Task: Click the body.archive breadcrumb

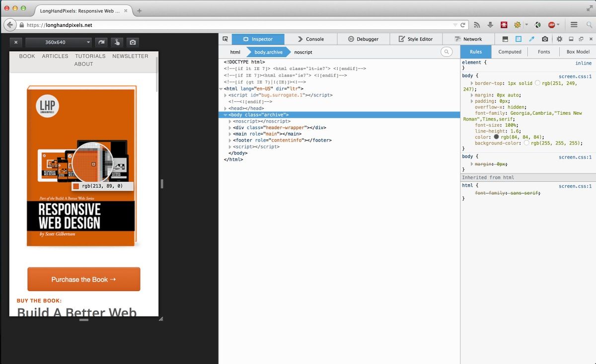Action: coord(268,52)
